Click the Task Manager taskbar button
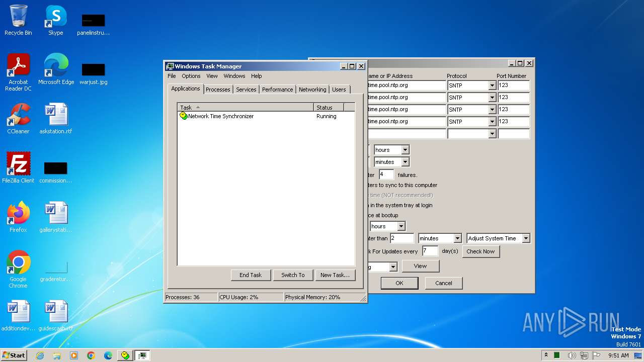Screen dimensions: 644x362 click(x=142, y=355)
